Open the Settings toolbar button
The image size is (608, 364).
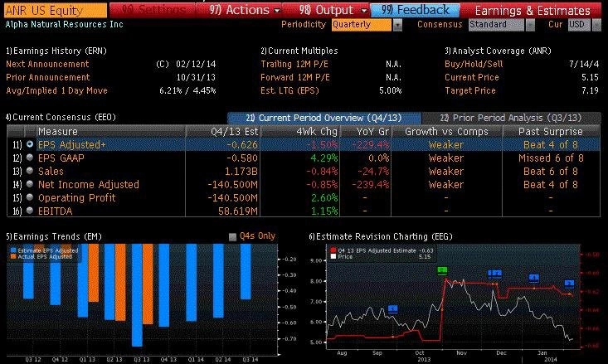[153, 10]
